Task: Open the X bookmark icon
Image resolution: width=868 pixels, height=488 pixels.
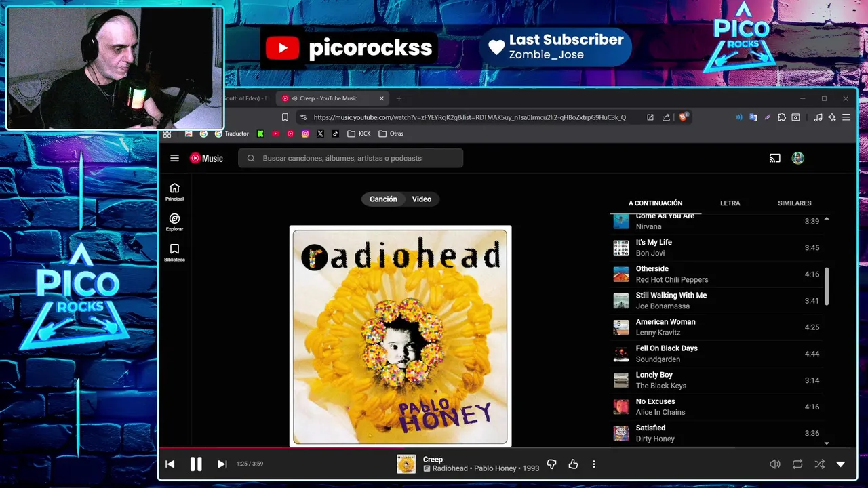Action: click(320, 134)
